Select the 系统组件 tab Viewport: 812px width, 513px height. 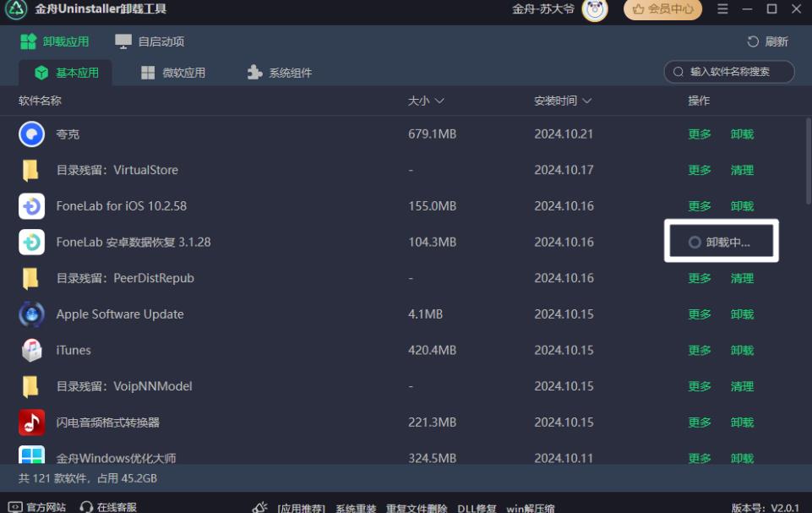(x=280, y=73)
